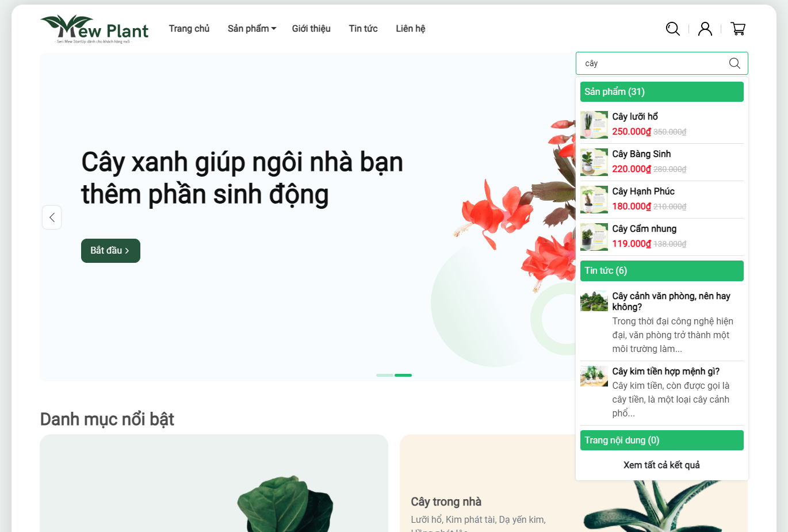Select the Trang chủ menu item

189,29
